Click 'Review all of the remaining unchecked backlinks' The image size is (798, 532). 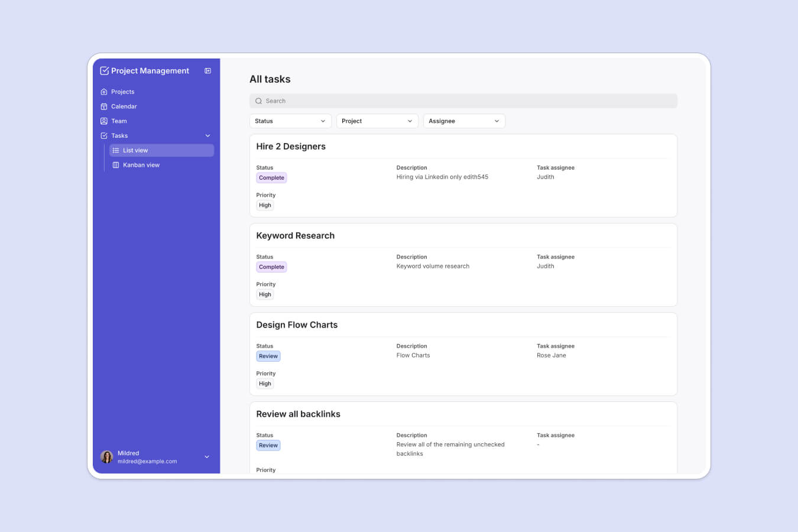pos(450,449)
